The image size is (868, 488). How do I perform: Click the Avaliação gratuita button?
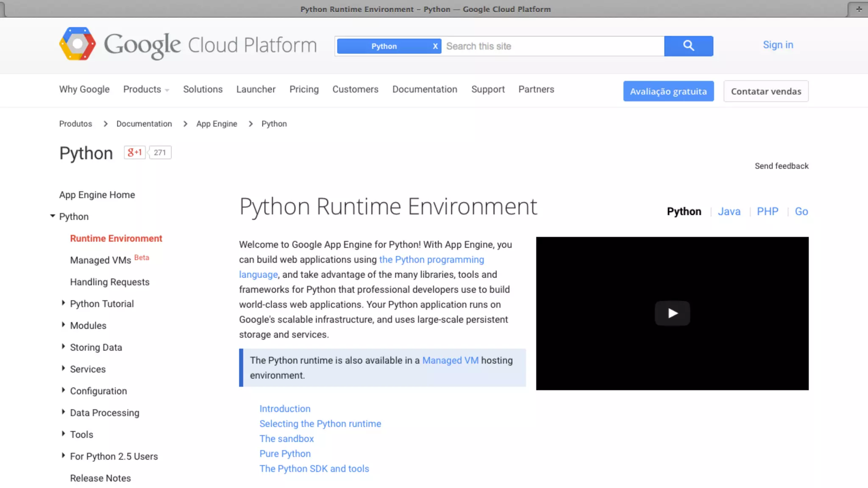point(668,91)
